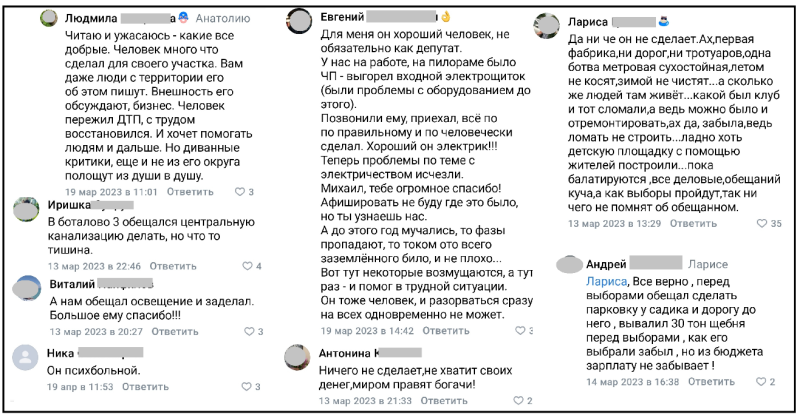Image resolution: width=800 pixels, height=415 pixels.
Task: Open Евгений's profile picture
Action: pyautogui.click(x=302, y=19)
